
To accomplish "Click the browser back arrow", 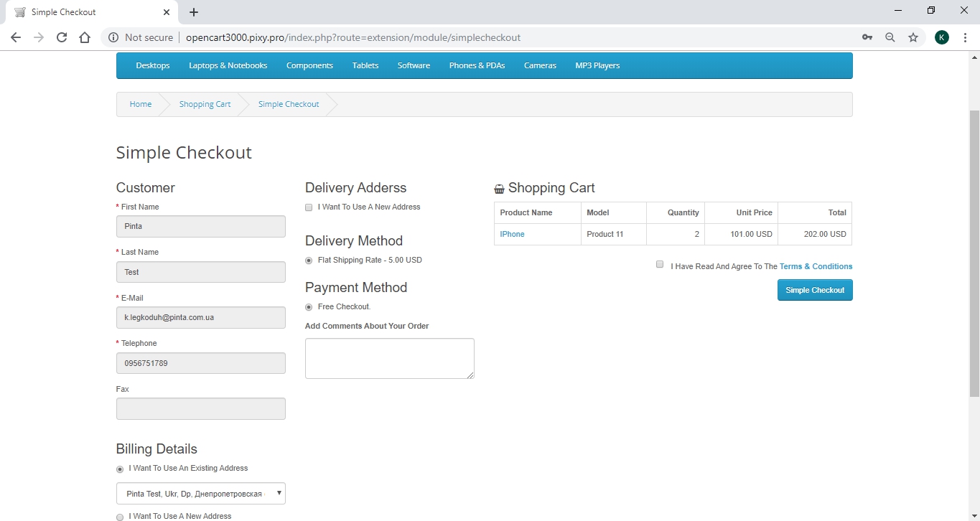I will pos(16,37).
